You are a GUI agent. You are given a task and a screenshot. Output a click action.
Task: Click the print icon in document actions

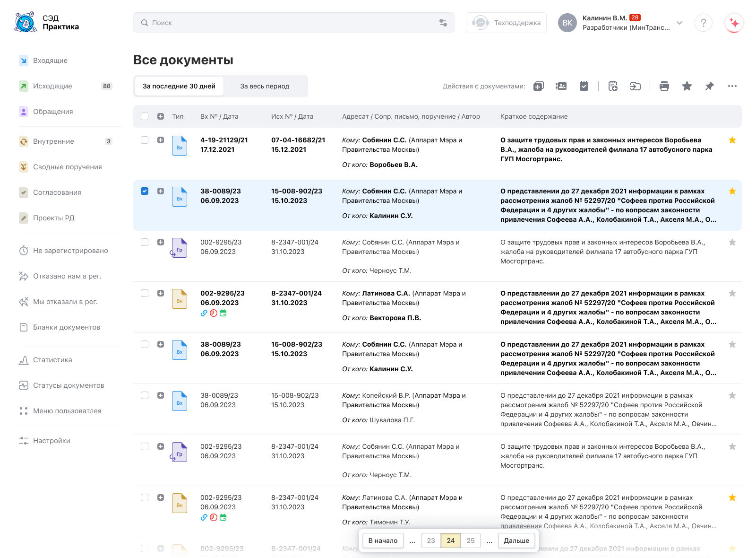664,86
